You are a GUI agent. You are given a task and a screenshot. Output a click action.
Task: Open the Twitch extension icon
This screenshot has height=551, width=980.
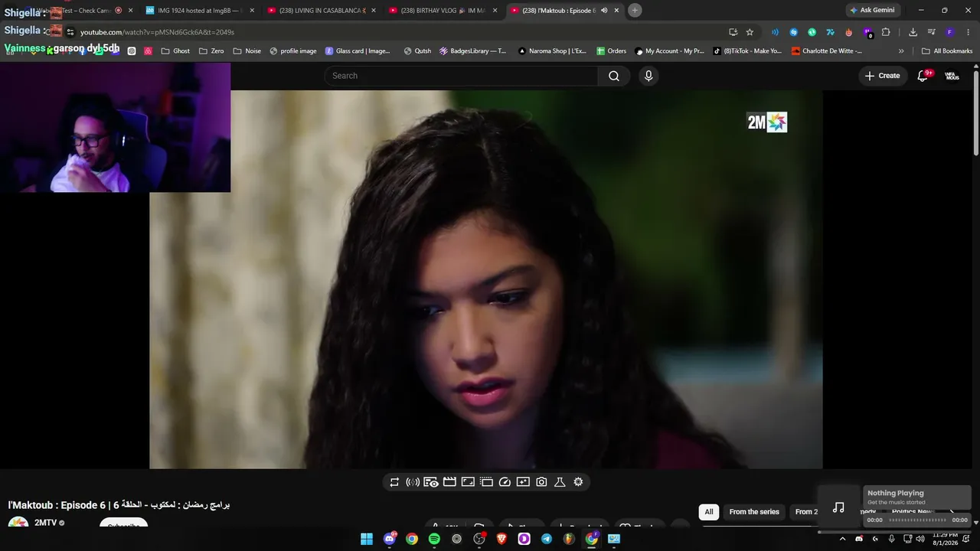coord(867,32)
